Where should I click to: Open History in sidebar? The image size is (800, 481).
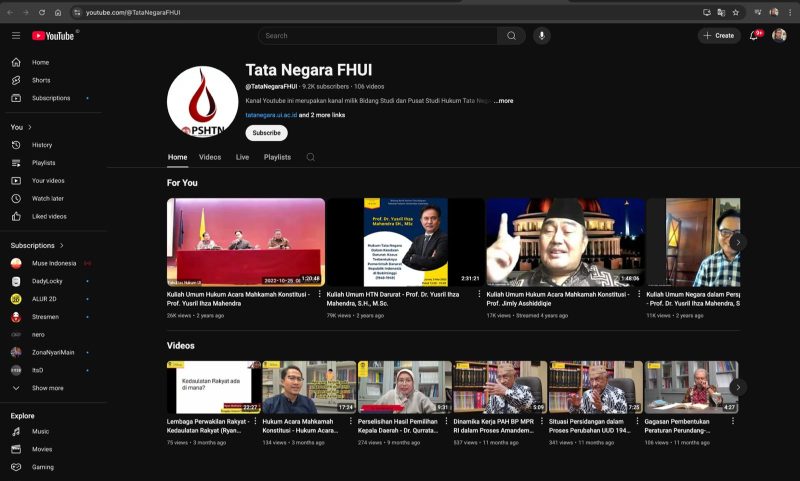coord(42,145)
